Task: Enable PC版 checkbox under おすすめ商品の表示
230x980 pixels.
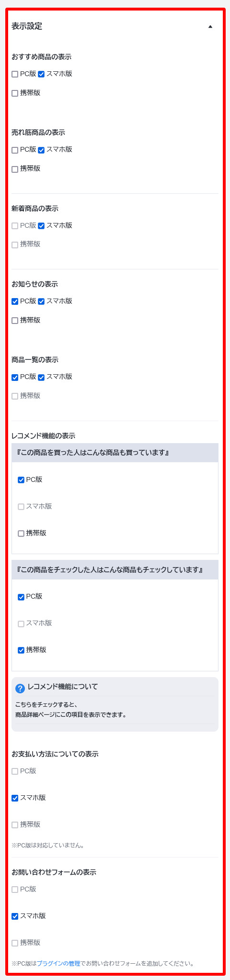Action: (x=15, y=74)
